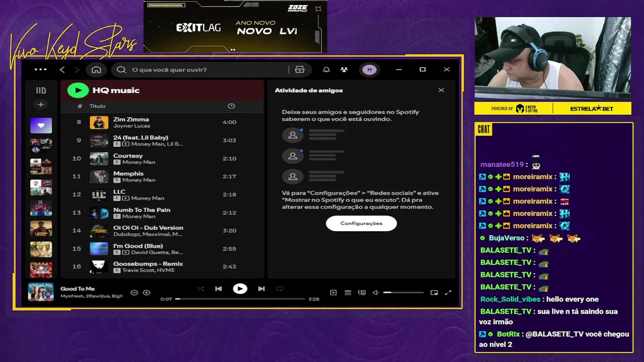Open the profile avatar 'H' menu
The image size is (644, 362).
pyautogui.click(x=370, y=69)
